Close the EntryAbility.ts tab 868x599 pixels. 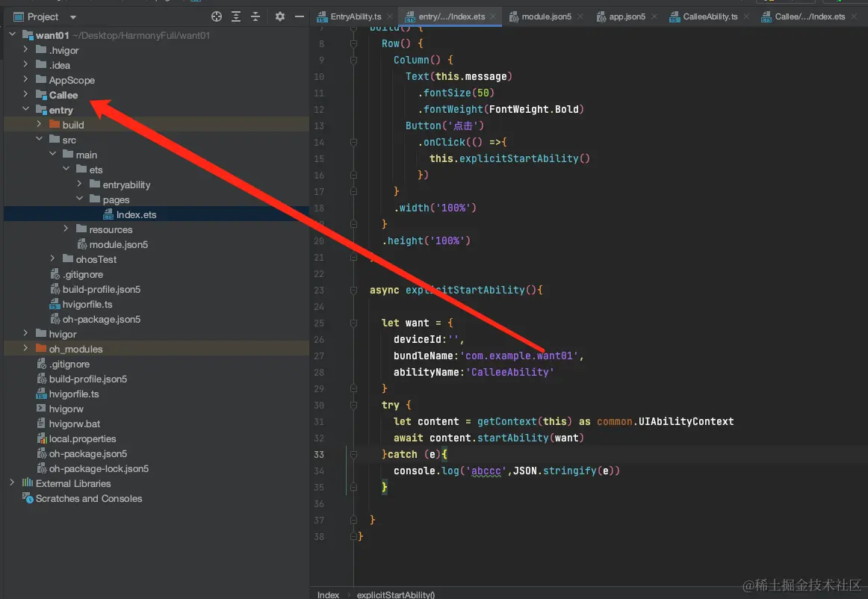tap(390, 16)
